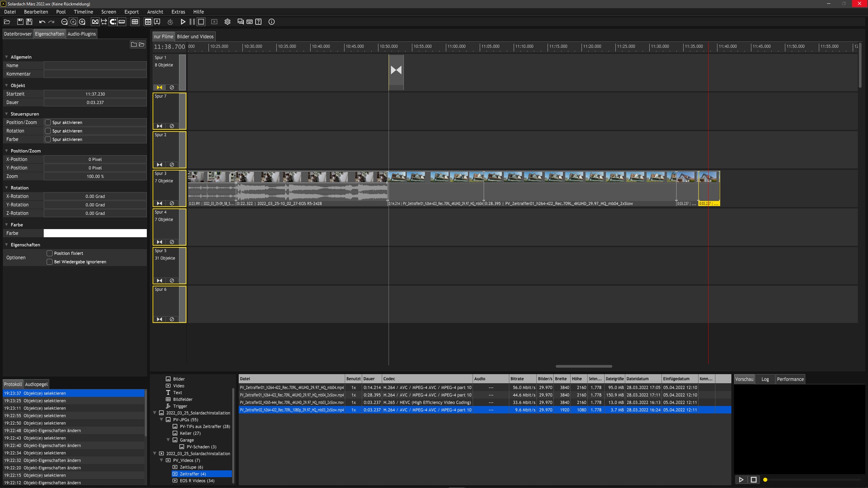Collapse the PV-JPGs (55) tree node

pos(161,420)
